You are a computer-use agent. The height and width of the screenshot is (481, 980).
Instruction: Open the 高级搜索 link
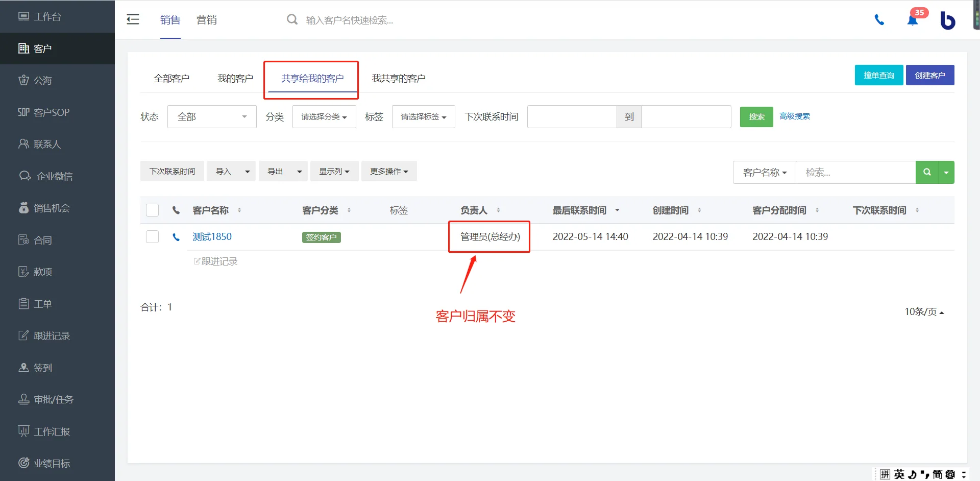795,116
